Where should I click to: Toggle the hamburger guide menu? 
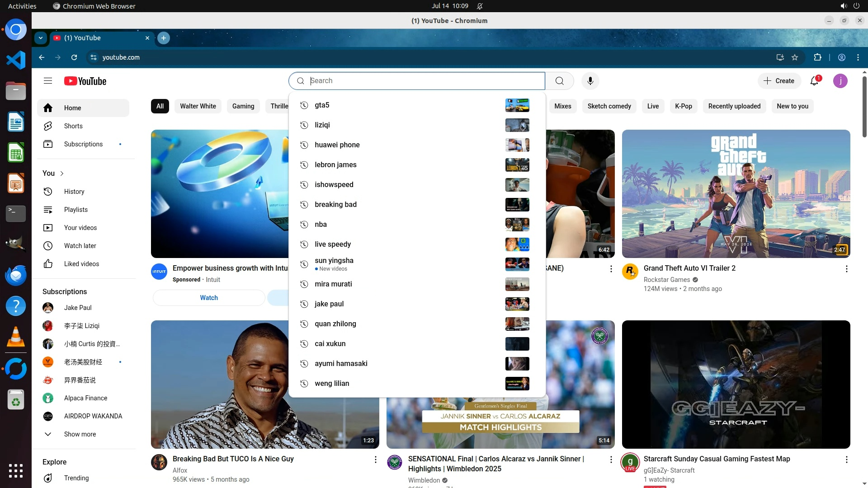(x=48, y=81)
